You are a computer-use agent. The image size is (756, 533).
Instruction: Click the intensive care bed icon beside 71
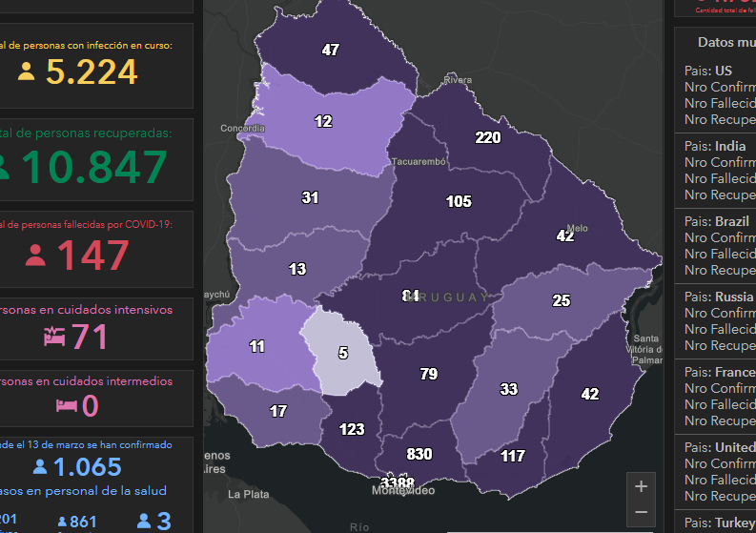[x=54, y=337]
